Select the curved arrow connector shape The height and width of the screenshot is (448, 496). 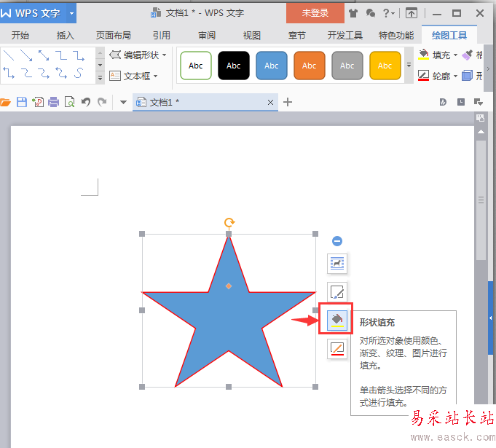point(44,72)
